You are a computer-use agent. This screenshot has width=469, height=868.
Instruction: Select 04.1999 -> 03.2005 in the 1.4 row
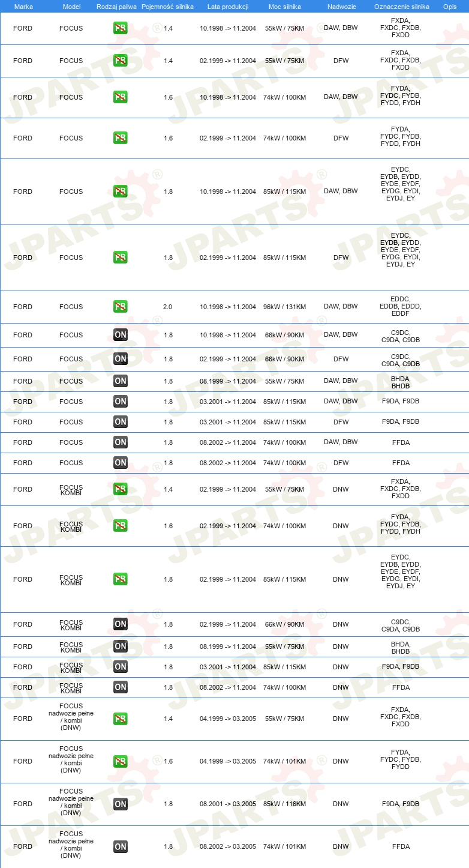click(228, 719)
